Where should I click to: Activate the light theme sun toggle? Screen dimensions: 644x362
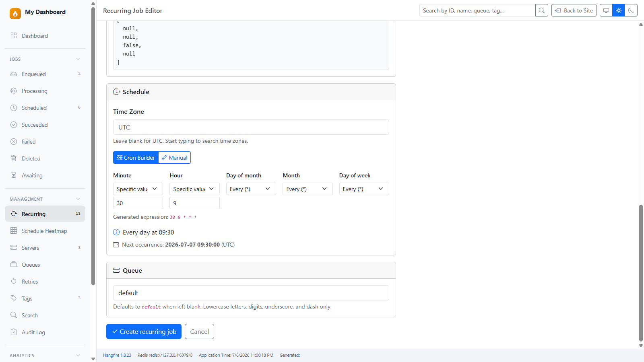tap(619, 10)
